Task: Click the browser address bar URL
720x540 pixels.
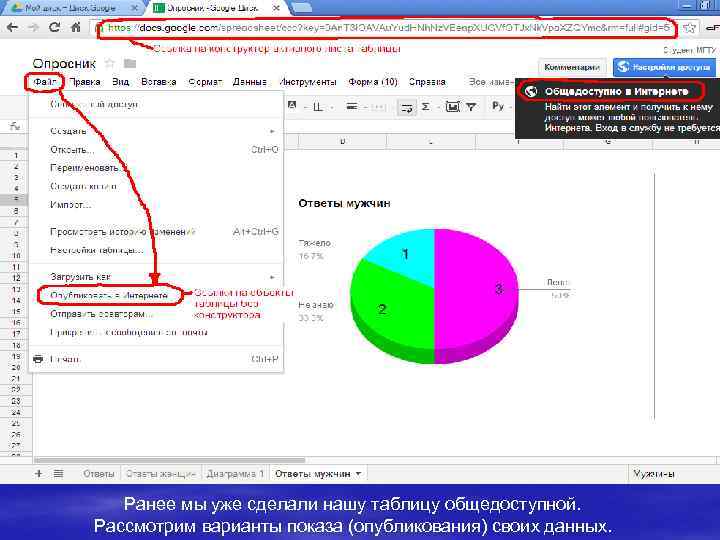Action: coord(389,28)
